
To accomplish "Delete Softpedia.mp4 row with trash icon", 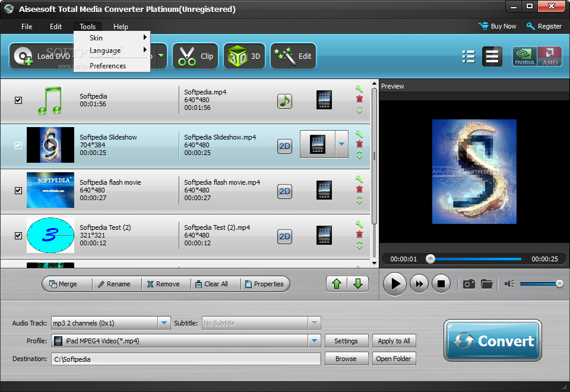I will coord(359,99).
